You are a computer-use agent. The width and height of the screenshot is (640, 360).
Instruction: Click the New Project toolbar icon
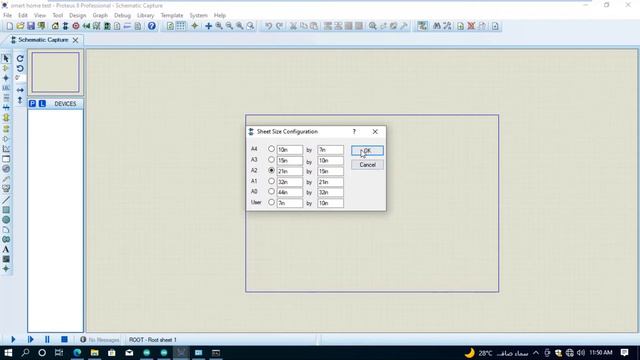click(x=10, y=26)
